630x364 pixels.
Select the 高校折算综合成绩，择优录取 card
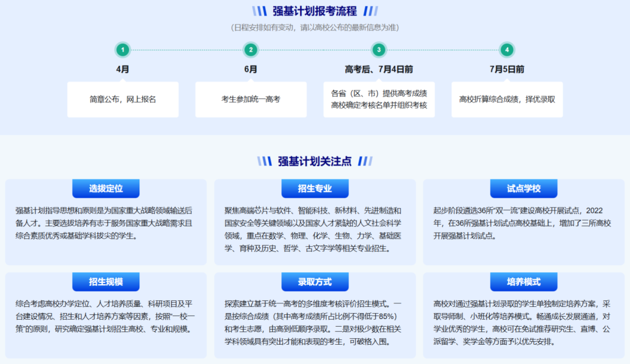(507, 99)
